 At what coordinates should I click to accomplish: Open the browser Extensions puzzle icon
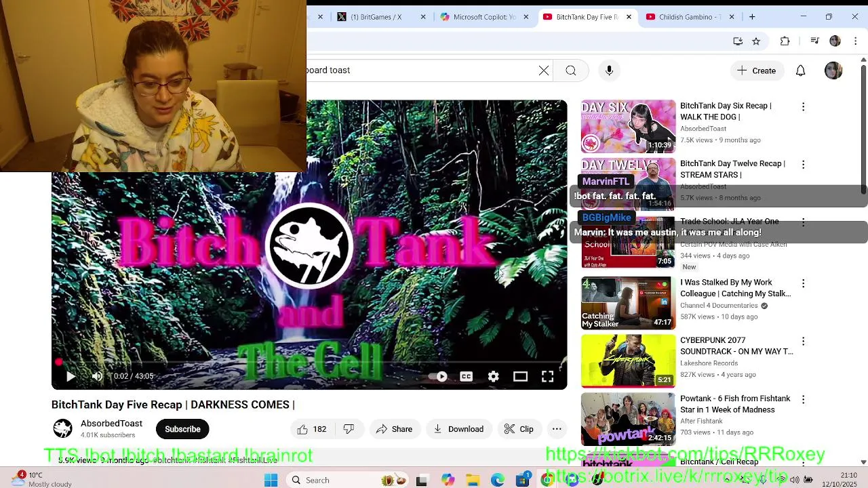[785, 41]
